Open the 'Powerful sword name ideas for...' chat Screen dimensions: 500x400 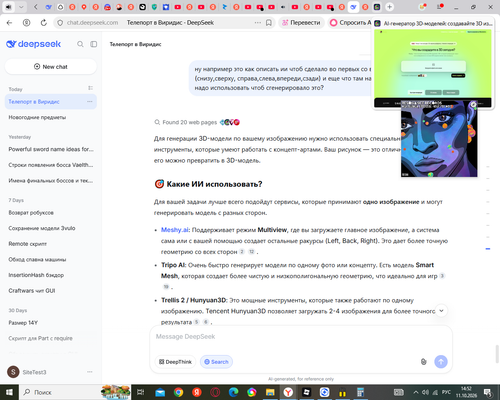pyautogui.click(x=51, y=149)
